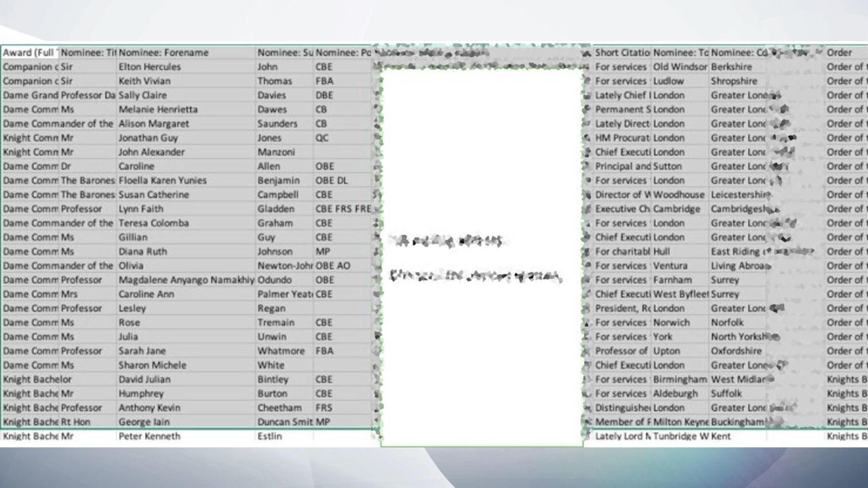The image size is (868, 488).
Task: Select the town cell 'West Byfleet'
Action: click(680, 294)
